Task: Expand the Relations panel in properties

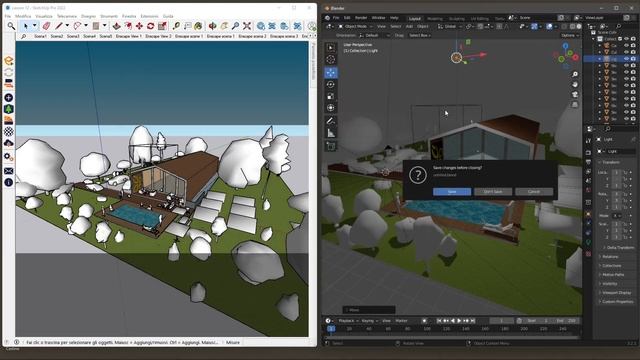Action: pyautogui.click(x=610, y=257)
